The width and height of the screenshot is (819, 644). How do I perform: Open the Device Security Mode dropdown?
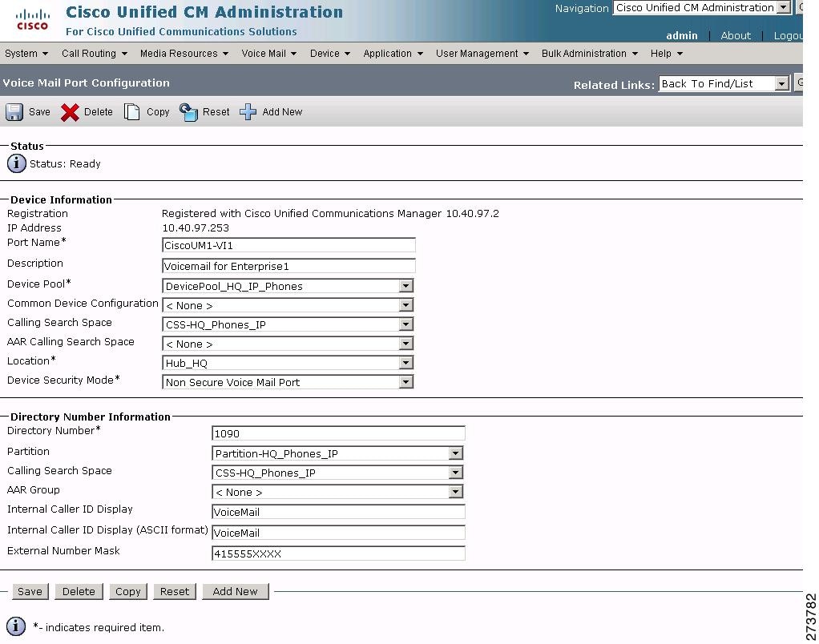[405, 382]
